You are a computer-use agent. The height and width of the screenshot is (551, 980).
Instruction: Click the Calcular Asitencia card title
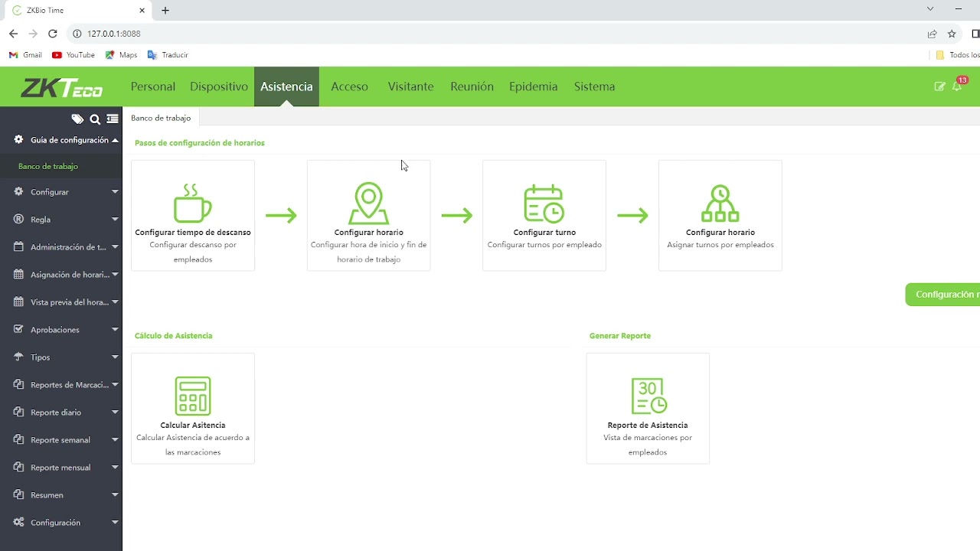(x=193, y=425)
